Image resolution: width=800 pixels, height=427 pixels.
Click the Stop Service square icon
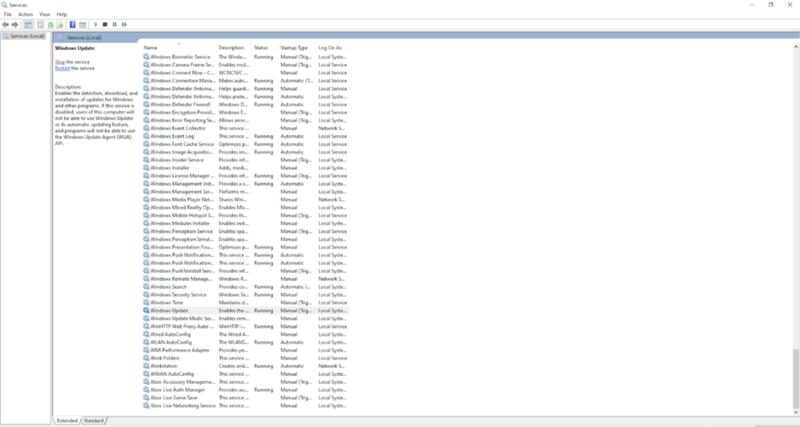pos(105,24)
